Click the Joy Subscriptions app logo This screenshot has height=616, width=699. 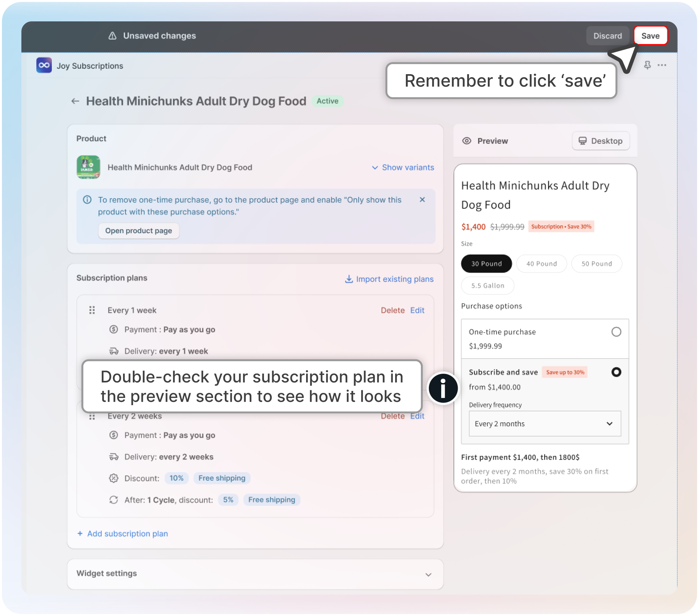[44, 65]
